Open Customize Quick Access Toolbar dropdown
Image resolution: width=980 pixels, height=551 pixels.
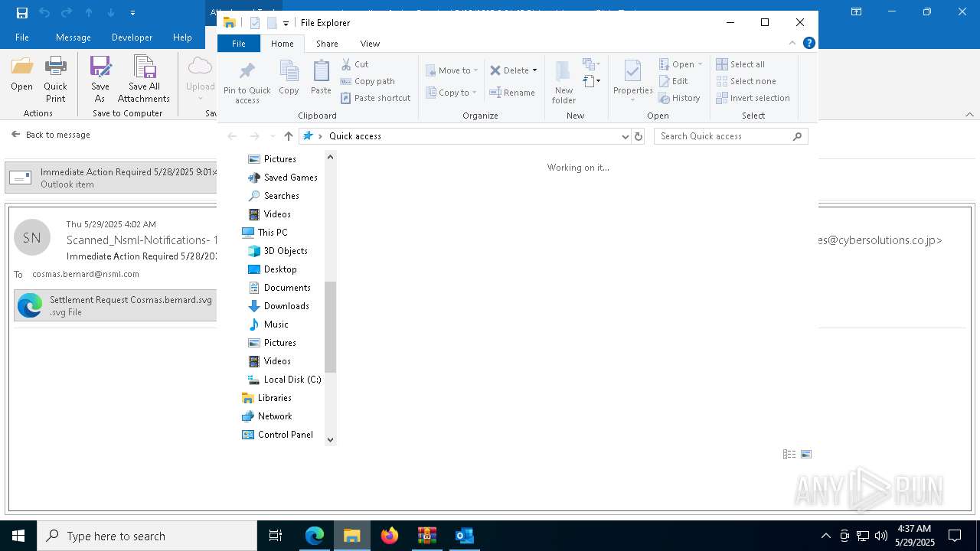click(286, 23)
